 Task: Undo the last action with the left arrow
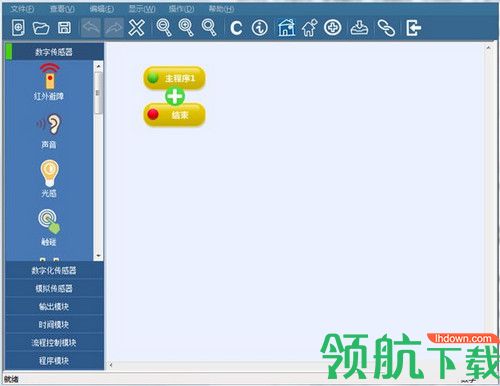pyautogui.click(x=91, y=28)
